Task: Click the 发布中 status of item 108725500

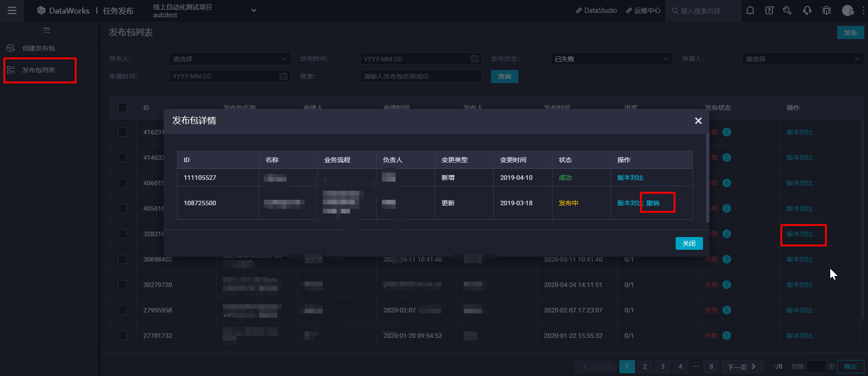Action: (x=568, y=203)
